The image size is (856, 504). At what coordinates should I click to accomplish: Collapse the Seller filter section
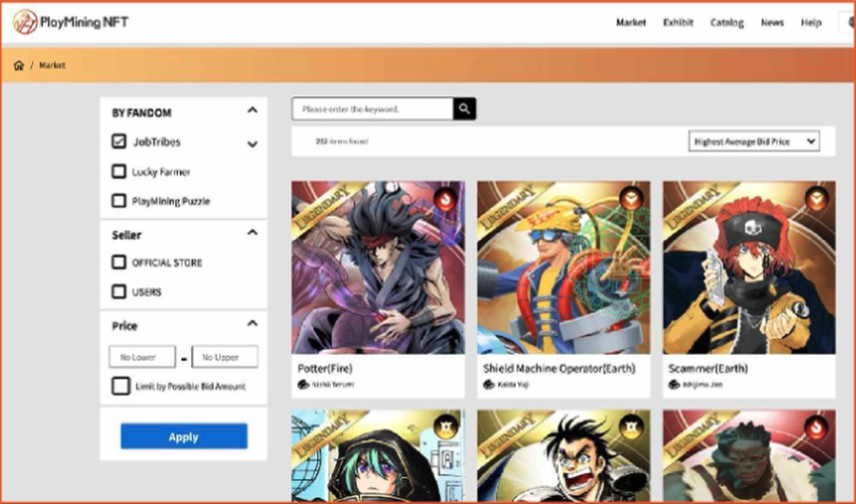point(252,233)
